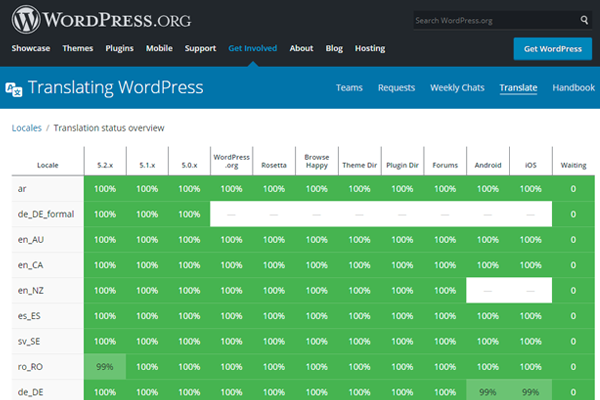Click sv_SE Plugin Dir 100% cell
The image size is (600, 400).
click(402, 341)
